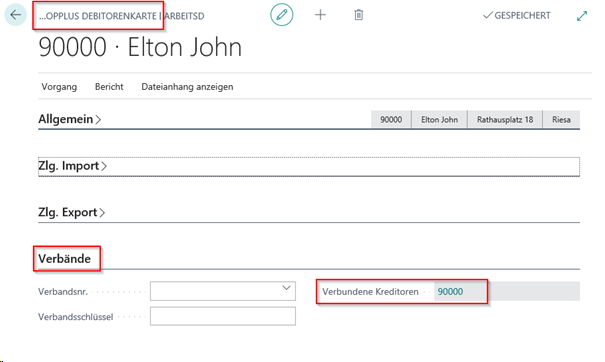
Task: Click the Elton John summary field
Action: click(439, 120)
